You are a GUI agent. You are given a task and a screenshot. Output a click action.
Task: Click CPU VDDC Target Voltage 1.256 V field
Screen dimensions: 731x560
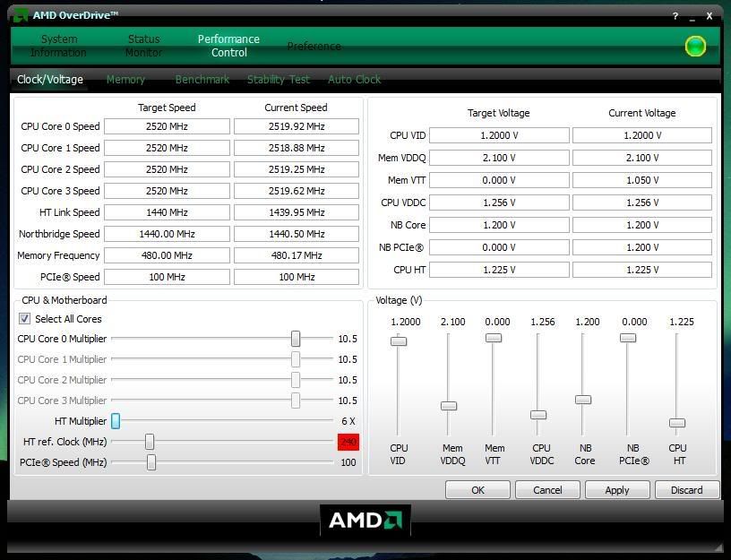499,202
